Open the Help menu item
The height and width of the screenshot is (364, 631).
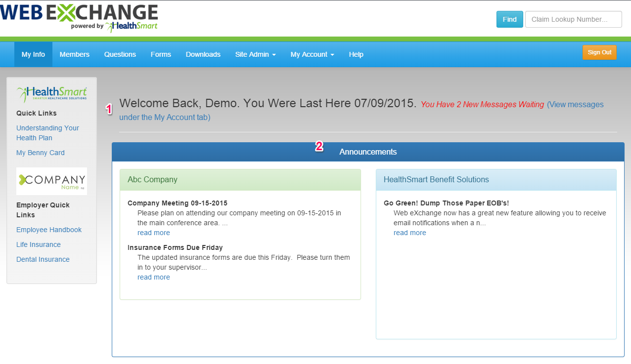356,54
